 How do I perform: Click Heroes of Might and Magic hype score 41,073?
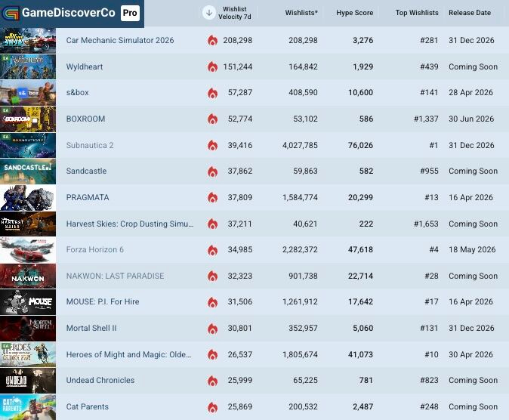click(361, 354)
